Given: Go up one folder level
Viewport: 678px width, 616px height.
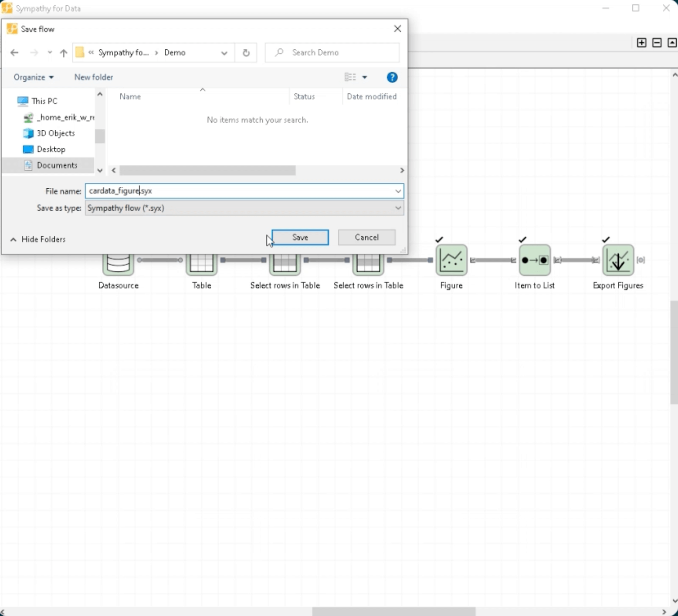Looking at the screenshot, I should pyautogui.click(x=64, y=53).
